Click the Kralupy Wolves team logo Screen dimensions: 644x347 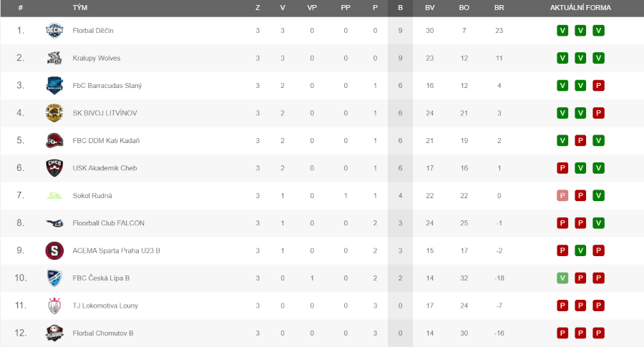54,58
